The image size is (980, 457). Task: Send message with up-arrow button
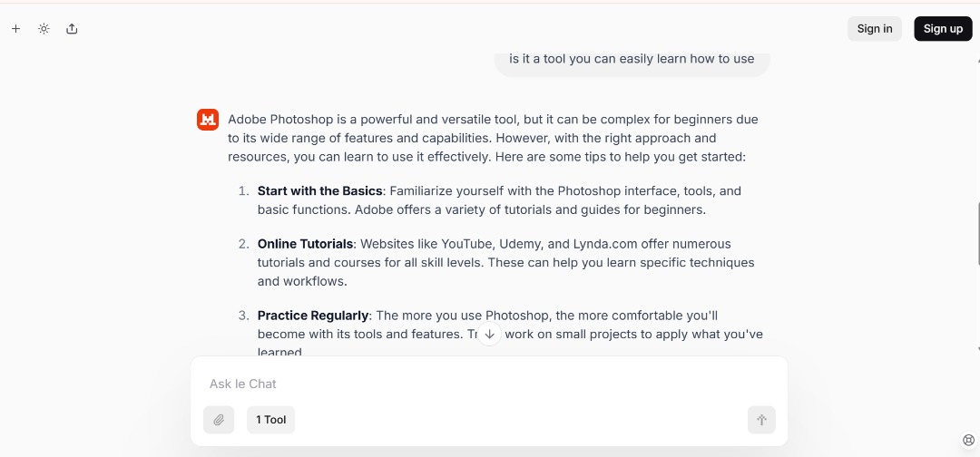click(761, 420)
